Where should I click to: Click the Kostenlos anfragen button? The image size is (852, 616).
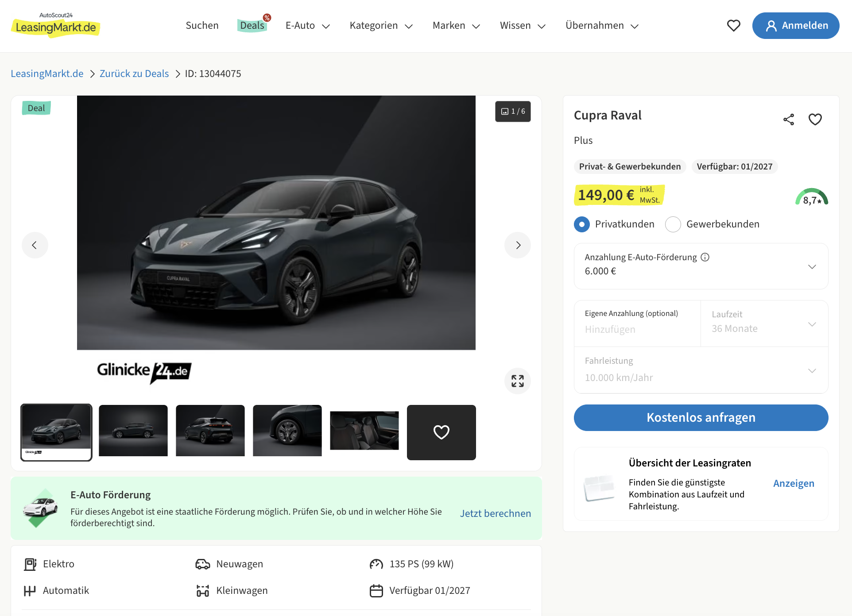(x=701, y=418)
